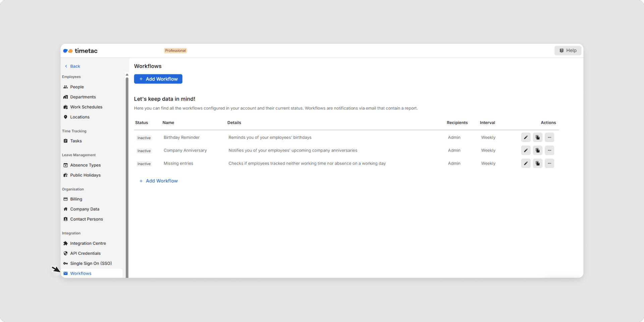Open more options for Company Anniversary
This screenshot has height=322, width=644.
point(549,151)
